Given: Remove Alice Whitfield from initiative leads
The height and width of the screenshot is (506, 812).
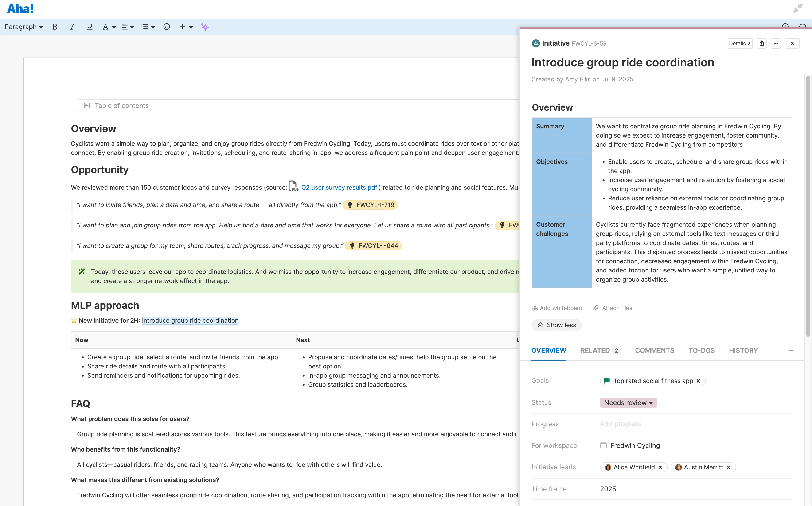Looking at the screenshot, I should pos(660,467).
